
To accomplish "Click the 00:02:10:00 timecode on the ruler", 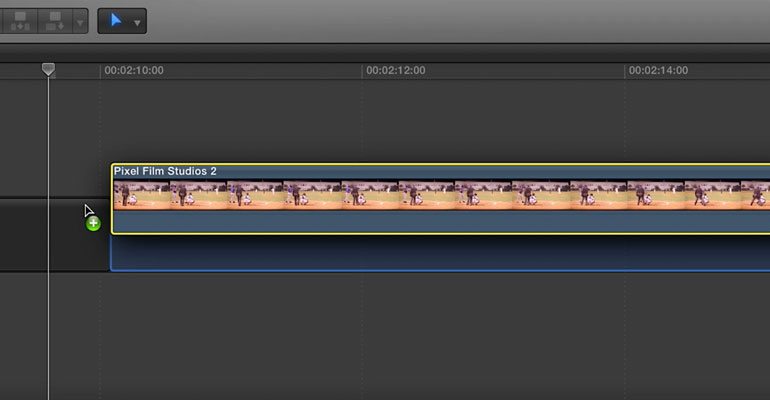I will [x=134, y=70].
